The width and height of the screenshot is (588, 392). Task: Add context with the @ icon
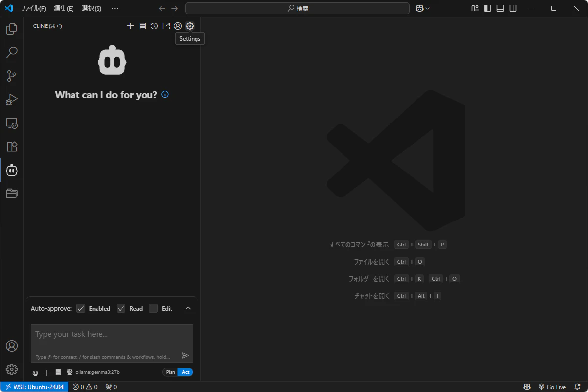pyautogui.click(x=35, y=373)
